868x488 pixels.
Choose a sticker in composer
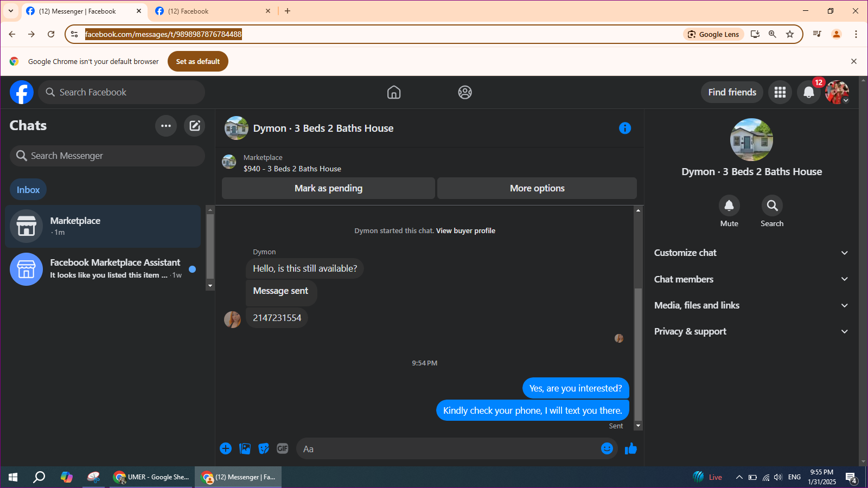pyautogui.click(x=264, y=448)
